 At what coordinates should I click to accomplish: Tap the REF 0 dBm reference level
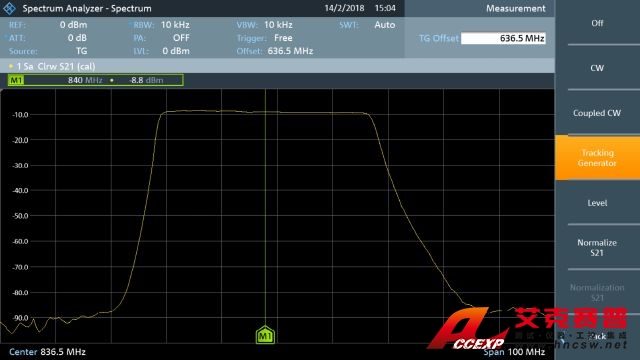(x=48, y=25)
